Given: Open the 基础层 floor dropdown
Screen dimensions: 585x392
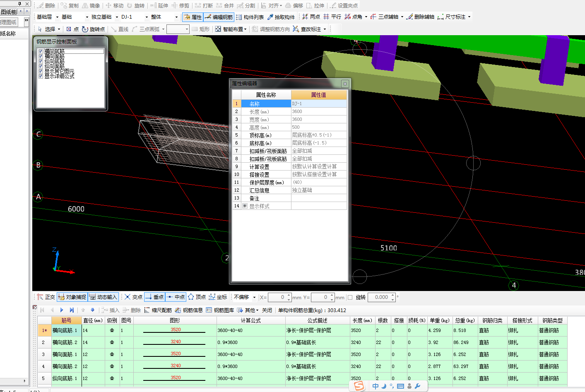Looking at the screenshot, I should (57, 17).
